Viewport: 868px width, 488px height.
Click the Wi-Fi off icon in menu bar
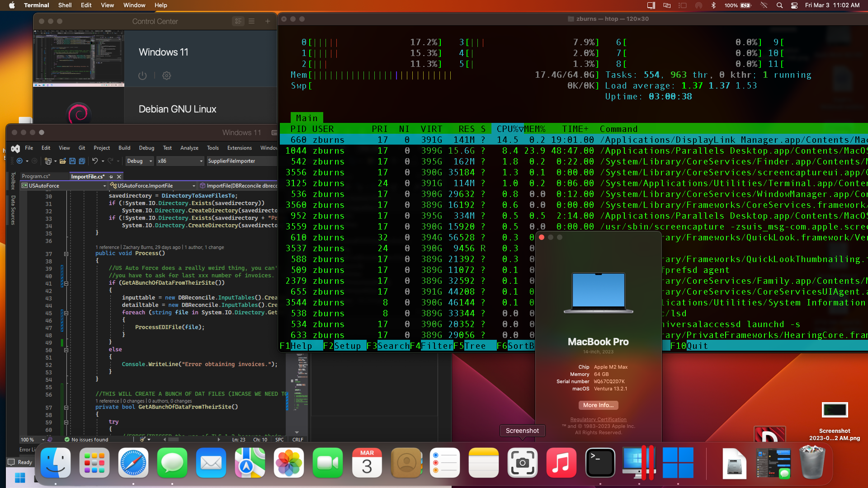[764, 5]
